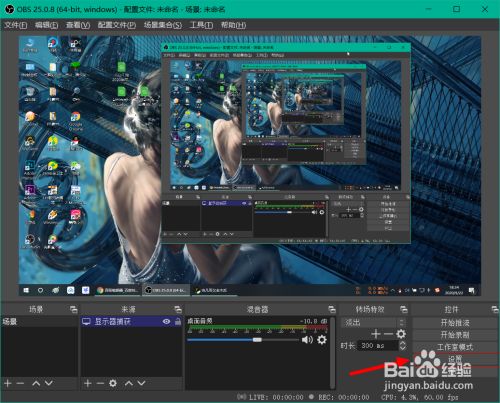Image resolution: width=500 pixels, height=403 pixels.
Task: Add a new scene with plus icon
Action: pyautogui.click(x=8, y=383)
